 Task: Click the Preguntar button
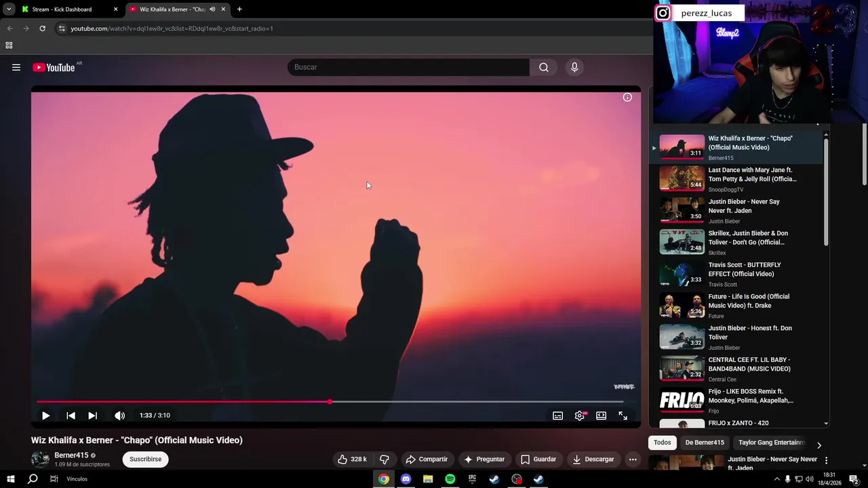click(484, 460)
